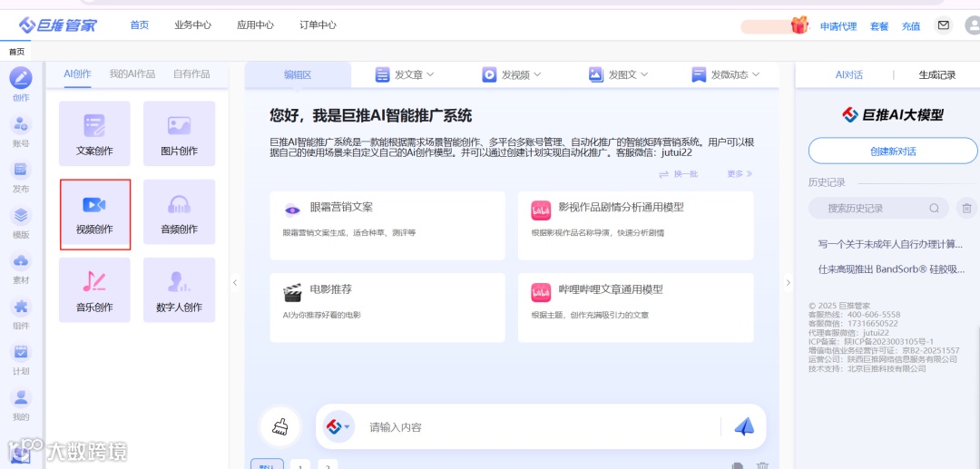Go to 首页 in the top navigation

(140, 25)
